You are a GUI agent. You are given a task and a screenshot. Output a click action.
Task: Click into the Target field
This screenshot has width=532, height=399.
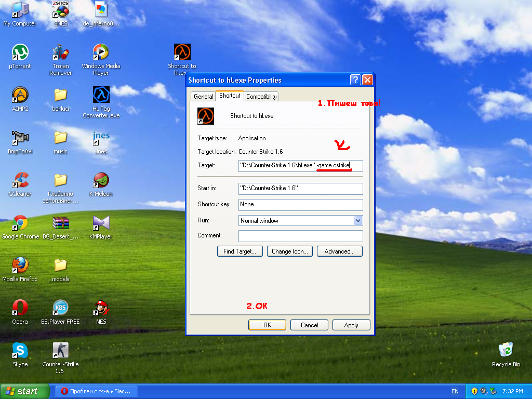pos(301,166)
